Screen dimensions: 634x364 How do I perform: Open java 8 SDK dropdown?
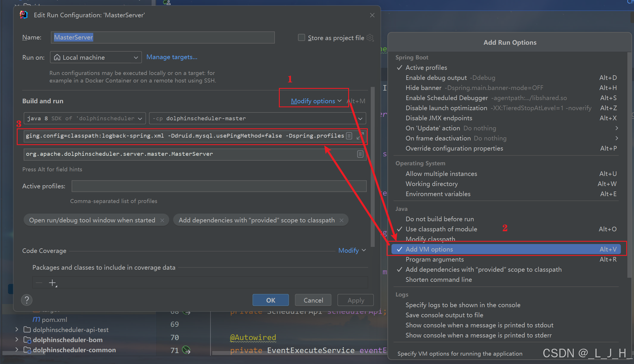(85, 119)
